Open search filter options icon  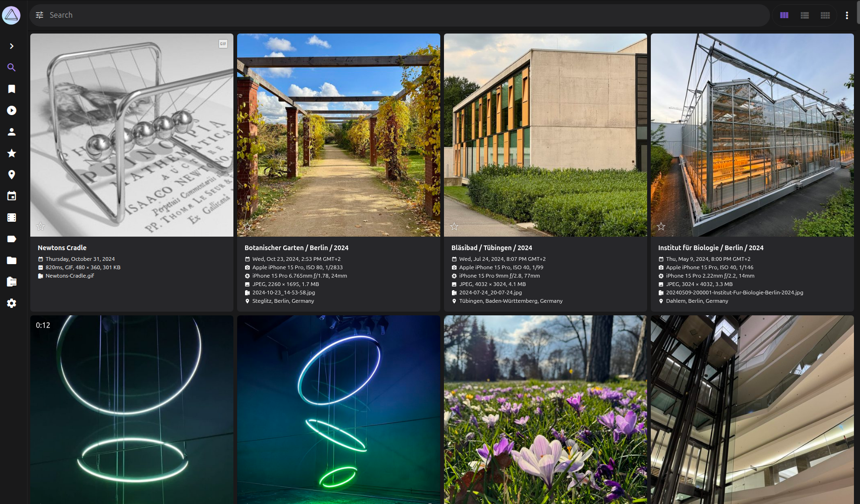coord(40,15)
